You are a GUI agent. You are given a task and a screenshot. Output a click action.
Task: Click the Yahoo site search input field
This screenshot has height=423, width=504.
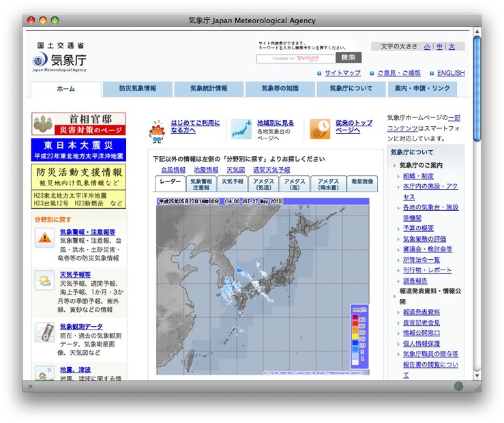pos(296,59)
